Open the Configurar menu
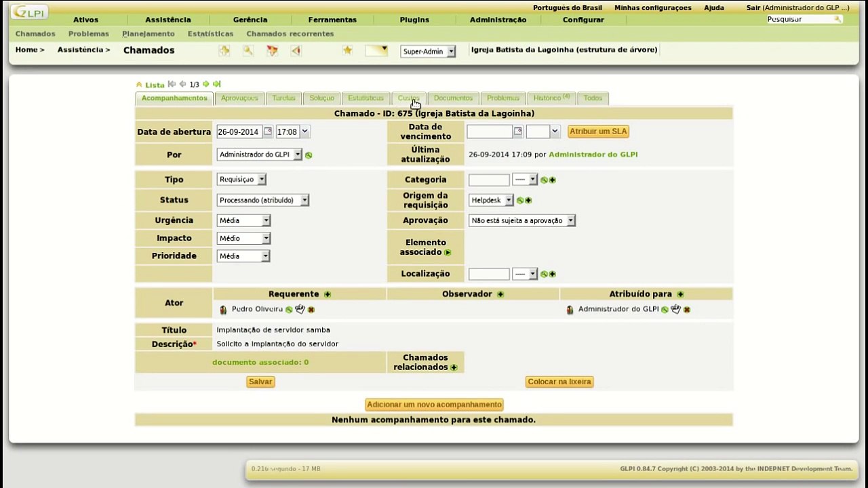This screenshot has width=868, height=488. pyautogui.click(x=583, y=20)
